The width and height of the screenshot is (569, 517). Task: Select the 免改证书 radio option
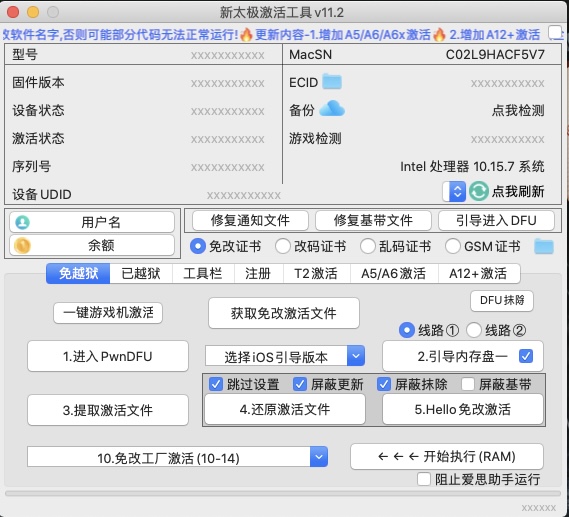[x=198, y=246]
